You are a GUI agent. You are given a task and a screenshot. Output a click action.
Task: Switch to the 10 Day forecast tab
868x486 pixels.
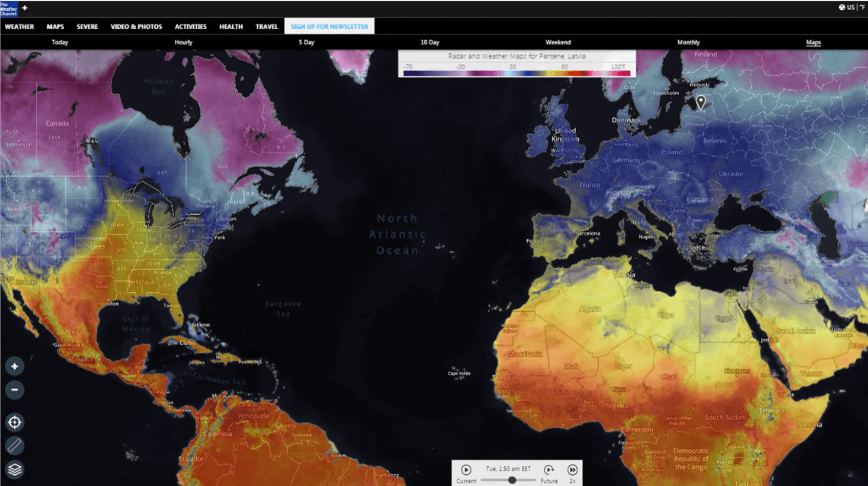point(430,42)
